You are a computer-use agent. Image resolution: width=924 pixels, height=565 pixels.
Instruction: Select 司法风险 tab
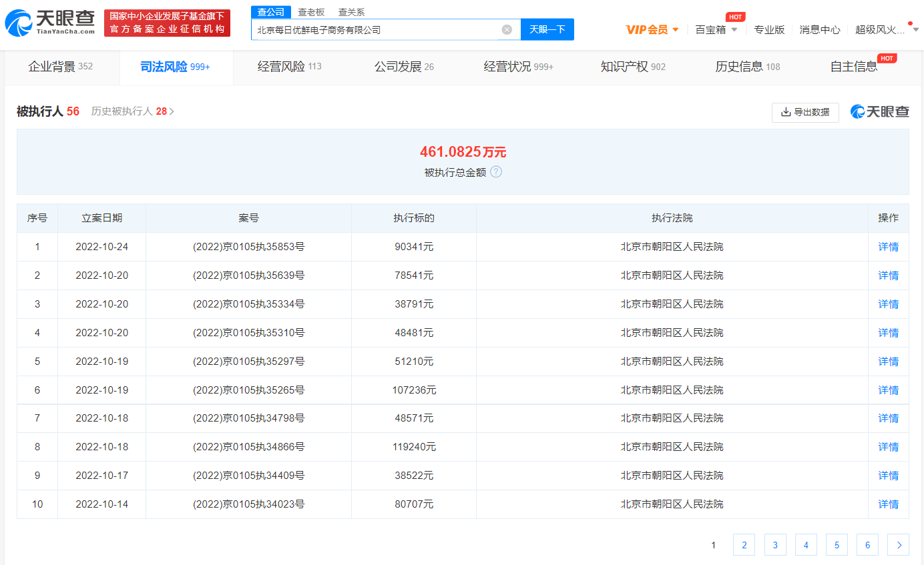[176, 67]
